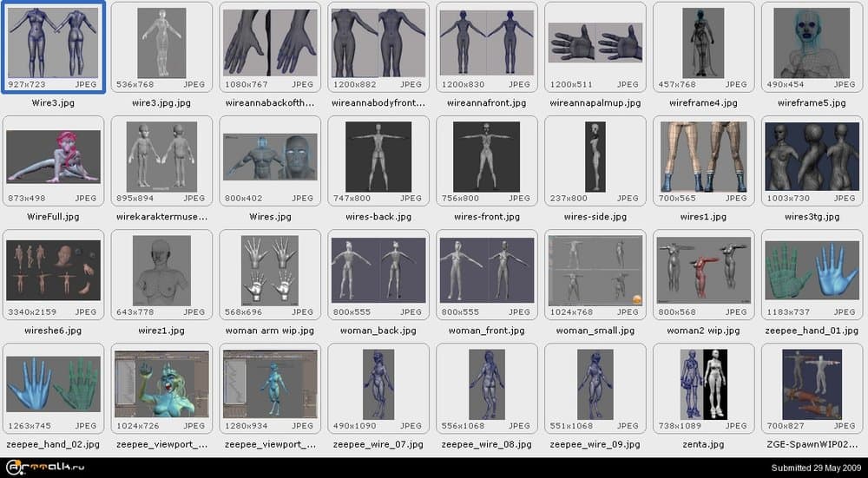
Task: Click the 490x1090 dimension label
Action: [x=354, y=426]
